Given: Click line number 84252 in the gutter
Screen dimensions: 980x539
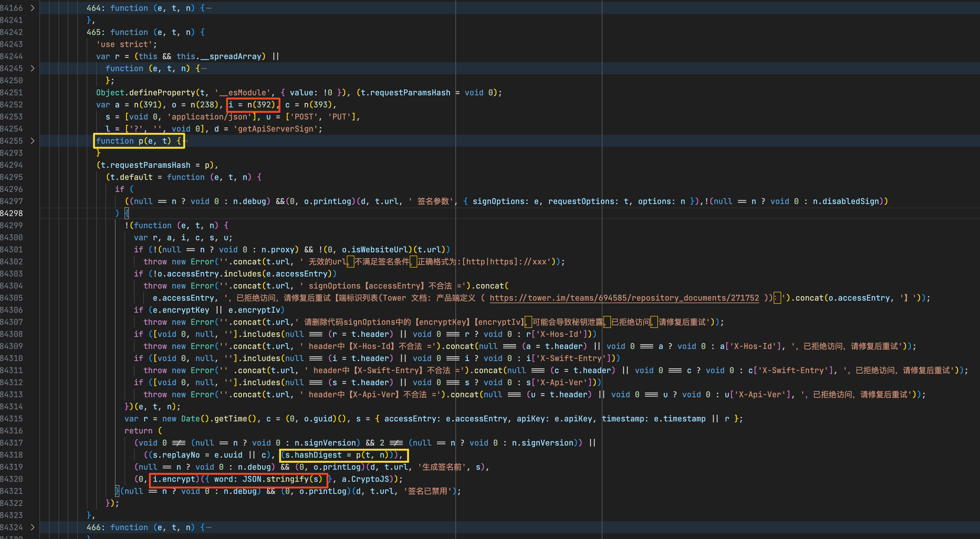Looking at the screenshot, I should click(11, 105).
